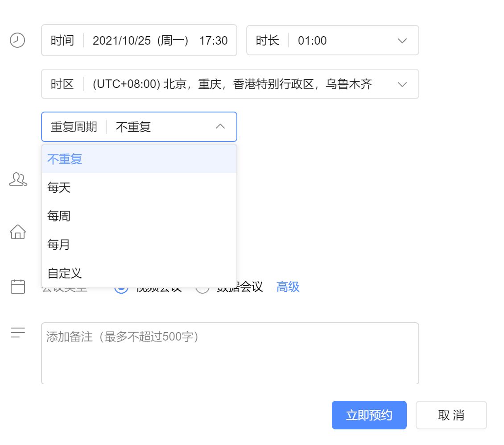Click the clock icon in the sidebar
This screenshot has width=504, height=445.
18,41
